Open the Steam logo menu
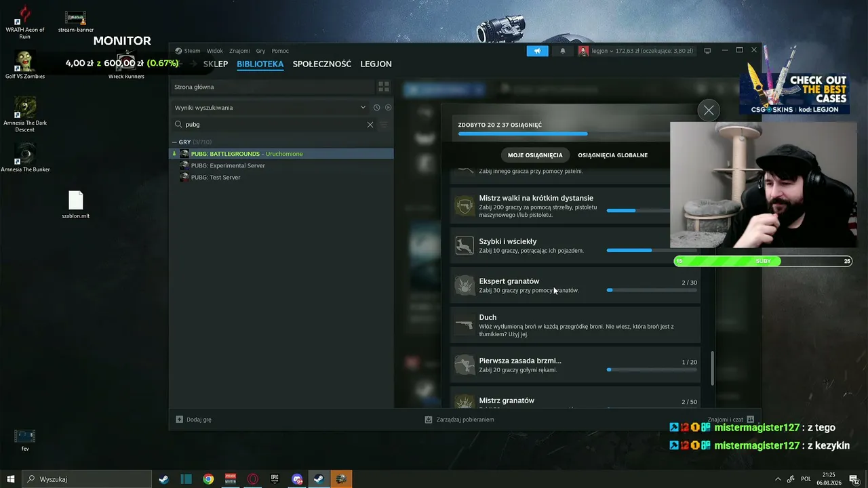The width and height of the screenshot is (868, 488). (188, 51)
